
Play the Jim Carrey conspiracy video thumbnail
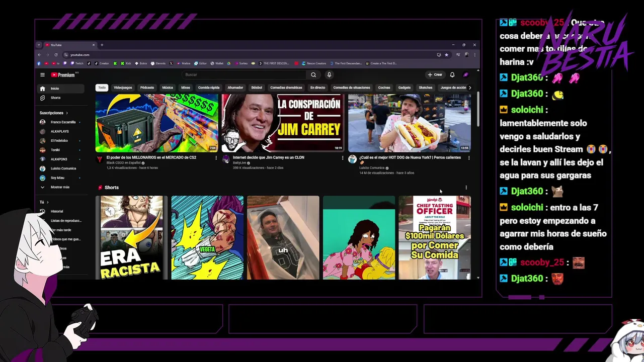click(283, 123)
